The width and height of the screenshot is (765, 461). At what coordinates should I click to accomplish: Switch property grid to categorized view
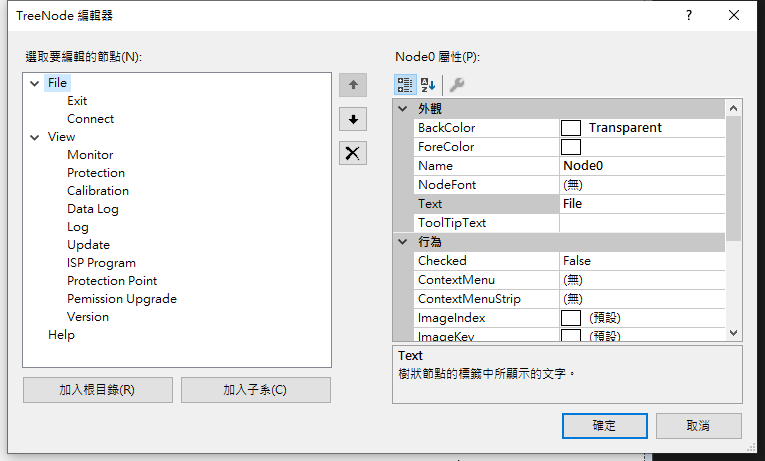[405, 84]
